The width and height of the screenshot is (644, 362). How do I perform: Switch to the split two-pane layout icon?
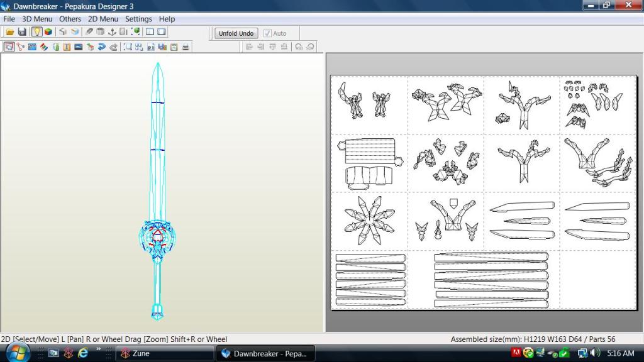150,32
